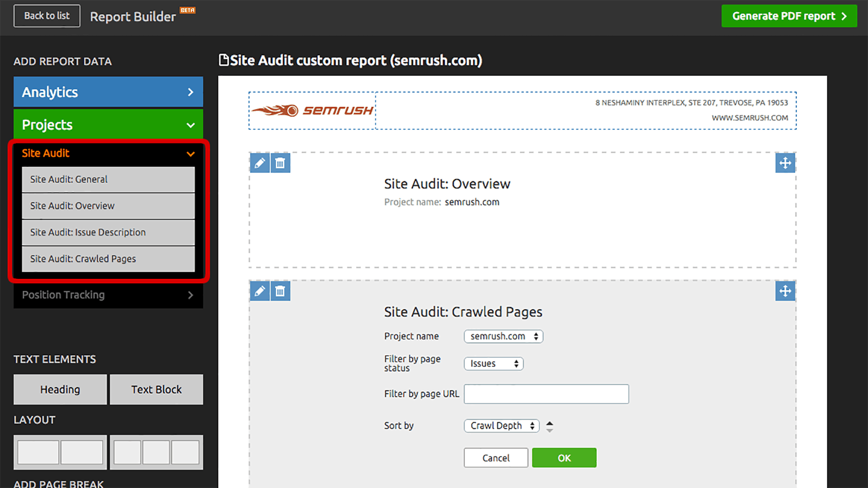Viewport: 868px width, 488px height.
Task: Click the Filter by page URL field
Action: click(x=546, y=394)
